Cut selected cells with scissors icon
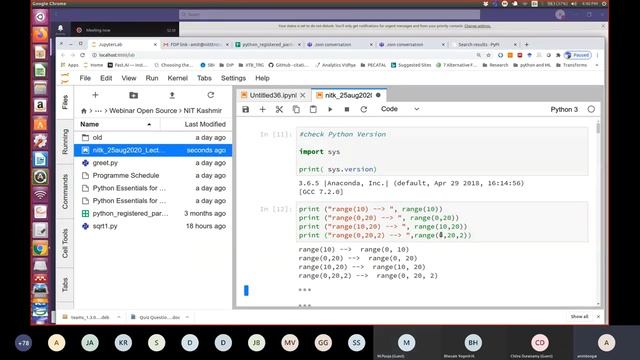The width and height of the screenshot is (640, 360). pyautogui.click(x=279, y=109)
